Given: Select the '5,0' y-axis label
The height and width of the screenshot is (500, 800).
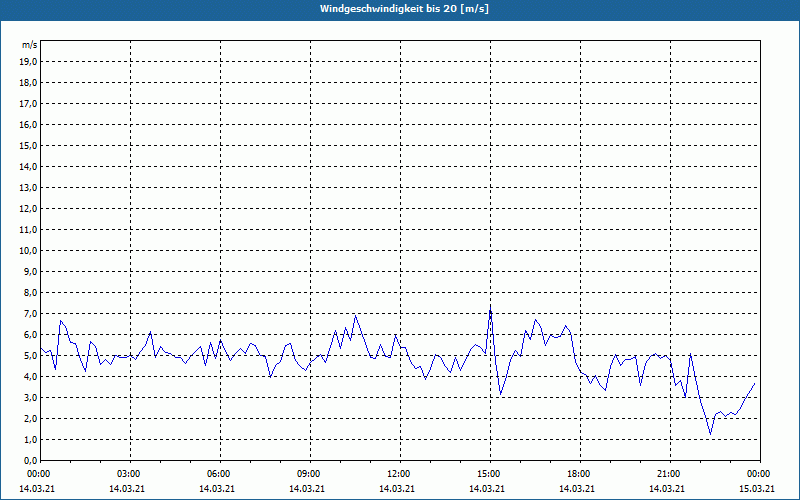Looking at the screenshot, I should click(x=31, y=356).
